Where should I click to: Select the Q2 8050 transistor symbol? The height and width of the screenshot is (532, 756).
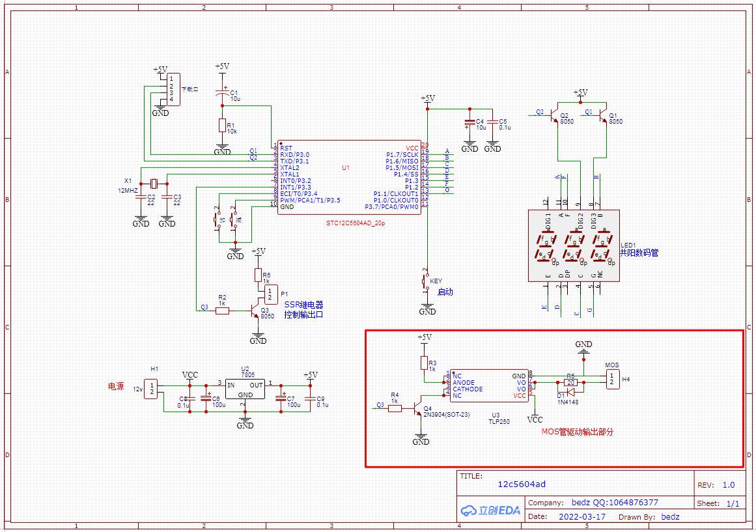coord(554,117)
